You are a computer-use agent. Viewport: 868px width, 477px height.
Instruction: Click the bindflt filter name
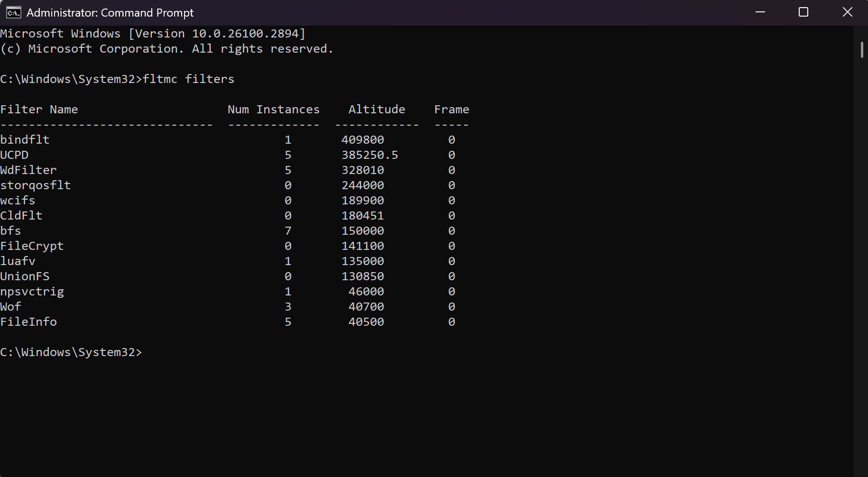[x=25, y=140]
